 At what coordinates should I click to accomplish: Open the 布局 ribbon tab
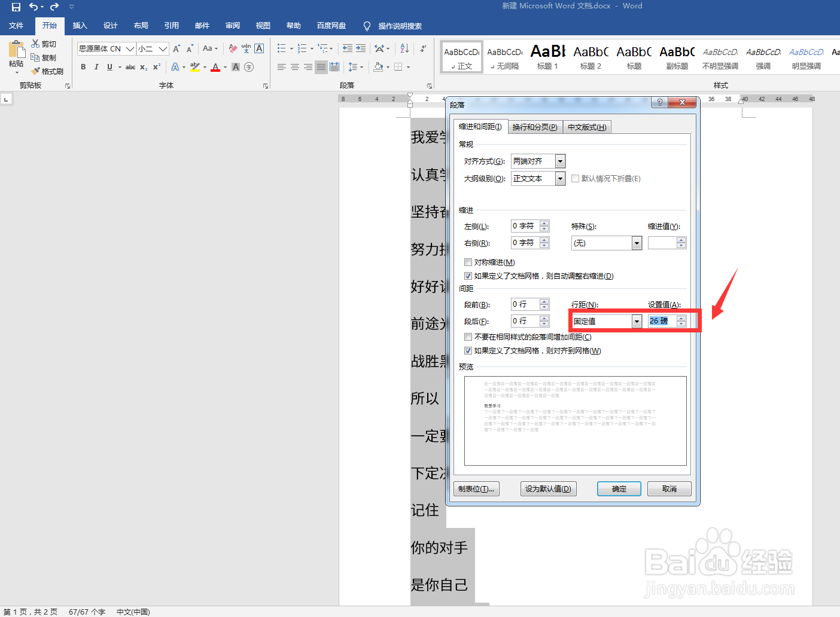coord(141,26)
